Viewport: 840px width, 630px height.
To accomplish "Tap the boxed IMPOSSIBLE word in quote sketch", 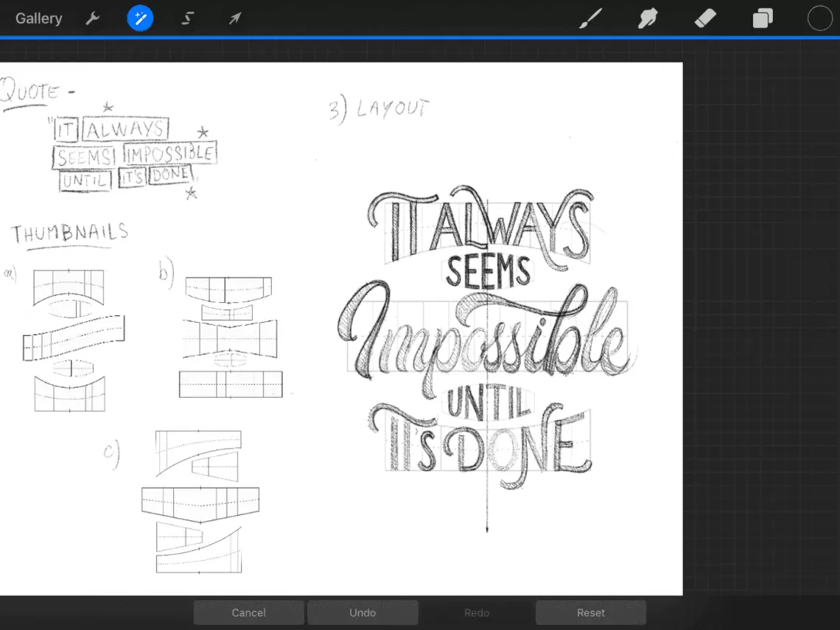I will [x=169, y=154].
